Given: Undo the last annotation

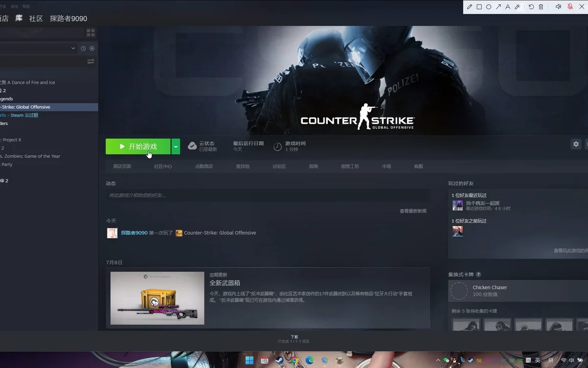Looking at the screenshot, I should coord(531,7).
